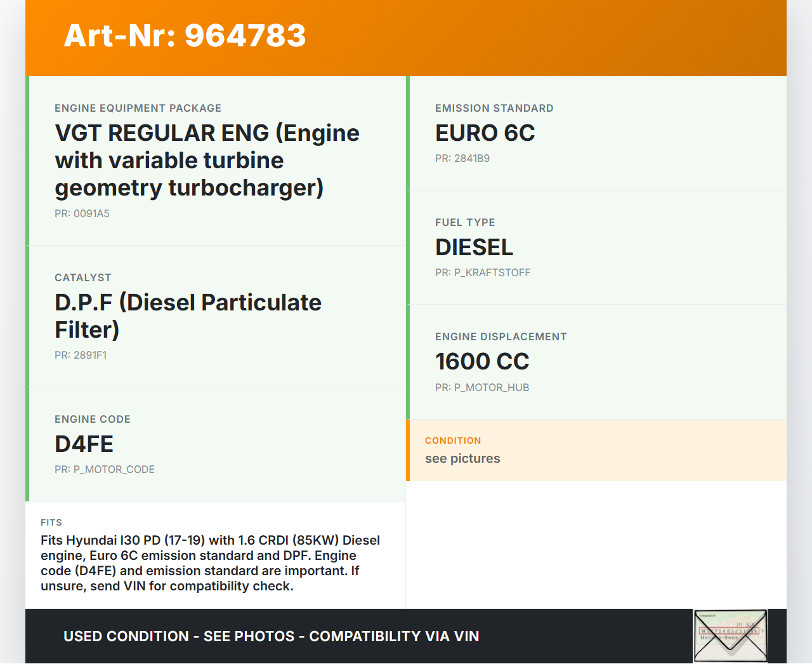
Task: Click the 1600 CC displacement value
Action: (x=481, y=362)
